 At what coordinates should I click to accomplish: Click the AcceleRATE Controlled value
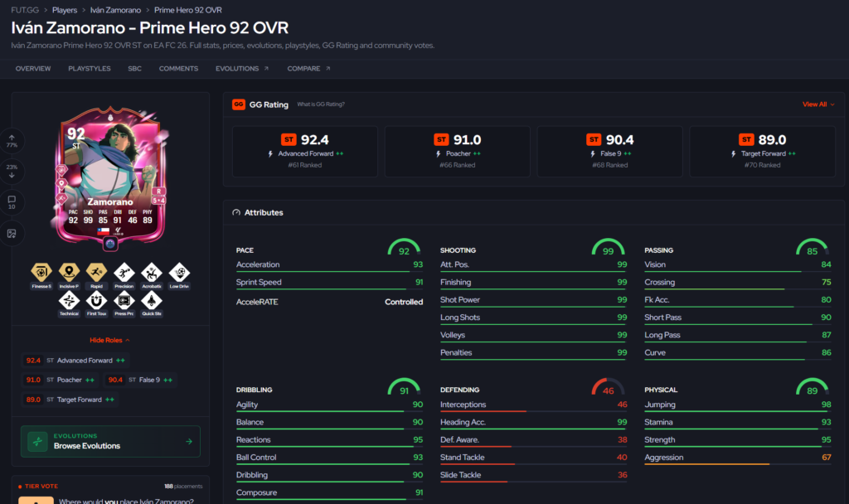404,302
